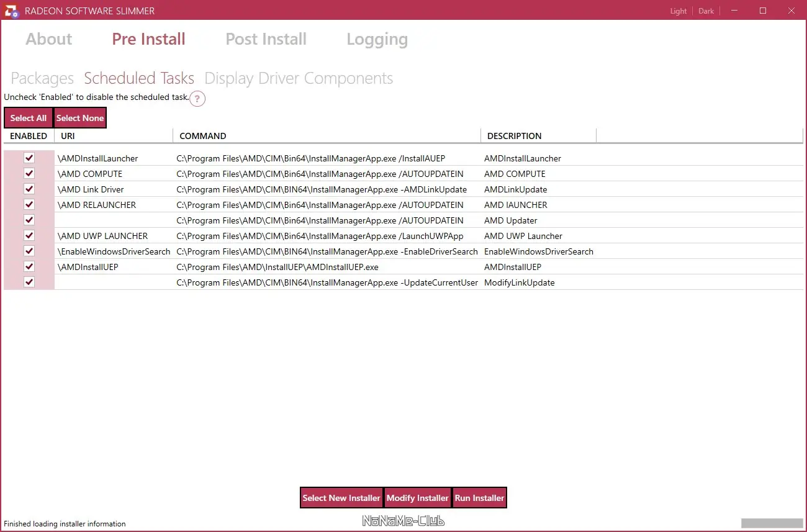This screenshot has height=532, width=807.
Task: Click the Select All button
Action: point(29,118)
